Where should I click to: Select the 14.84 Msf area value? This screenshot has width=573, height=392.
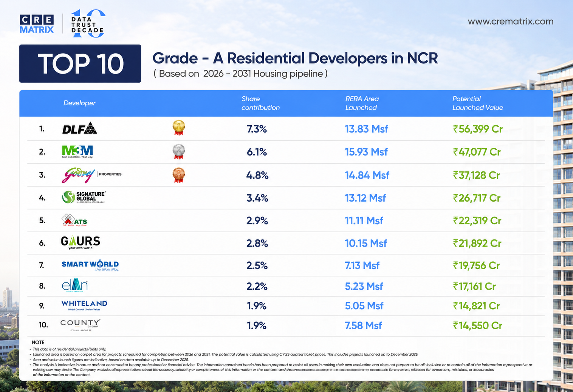coord(367,175)
